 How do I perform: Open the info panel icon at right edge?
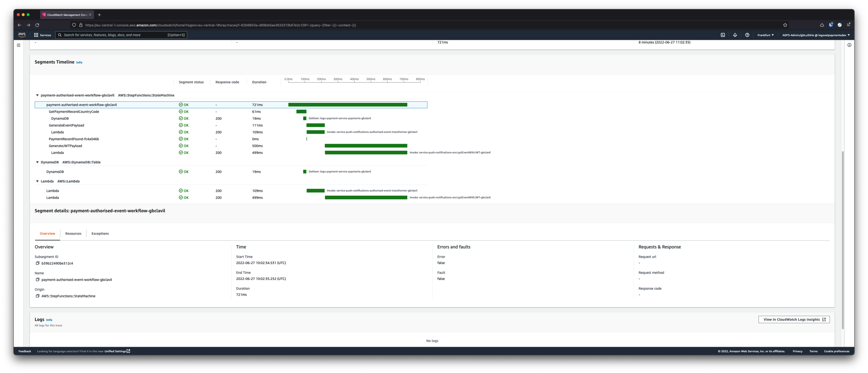(849, 45)
